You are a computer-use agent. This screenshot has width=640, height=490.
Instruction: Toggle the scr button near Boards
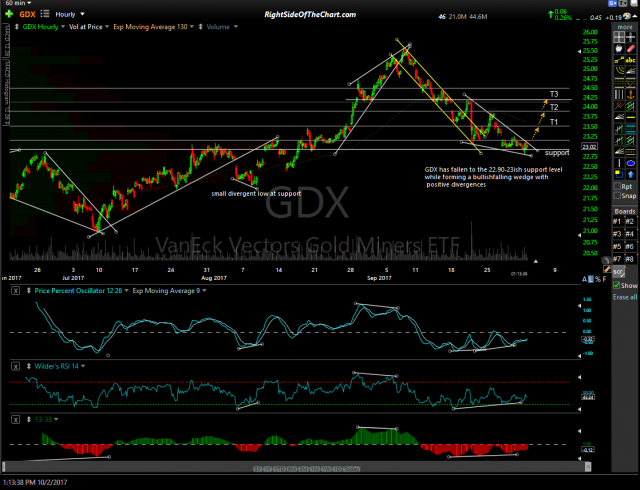pyautogui.click(x=619, y=272)
